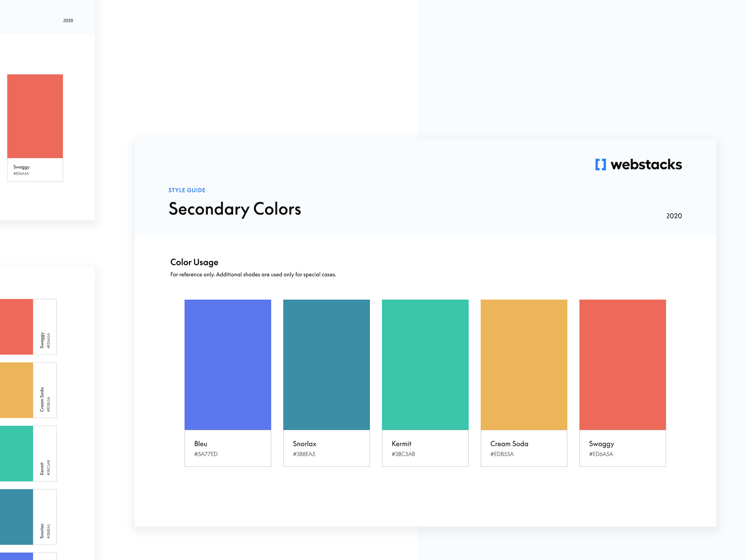Select the Cream Soda sidebar thumbnail
The width and height of the screenshot is (747, 560).
click(x=16, y=390)
